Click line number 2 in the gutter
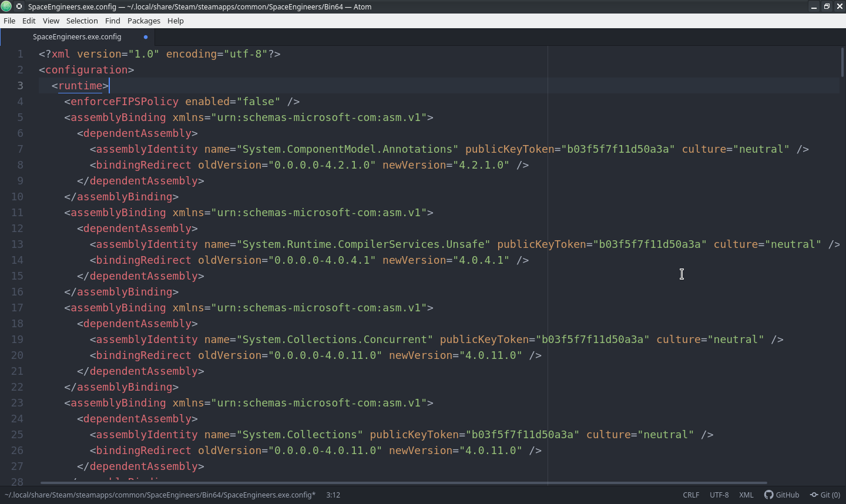Screen dimensions: 846x504 pos(20,69)
